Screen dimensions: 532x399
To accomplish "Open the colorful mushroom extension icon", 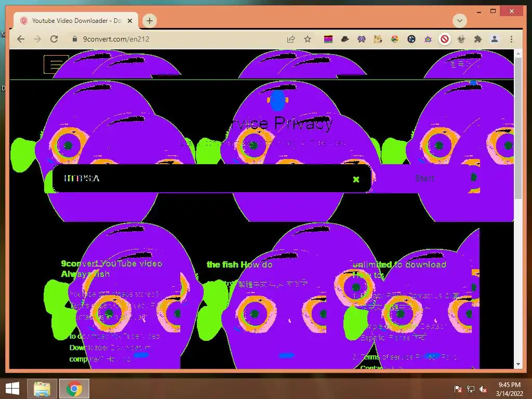I will [x=395, y=39].
